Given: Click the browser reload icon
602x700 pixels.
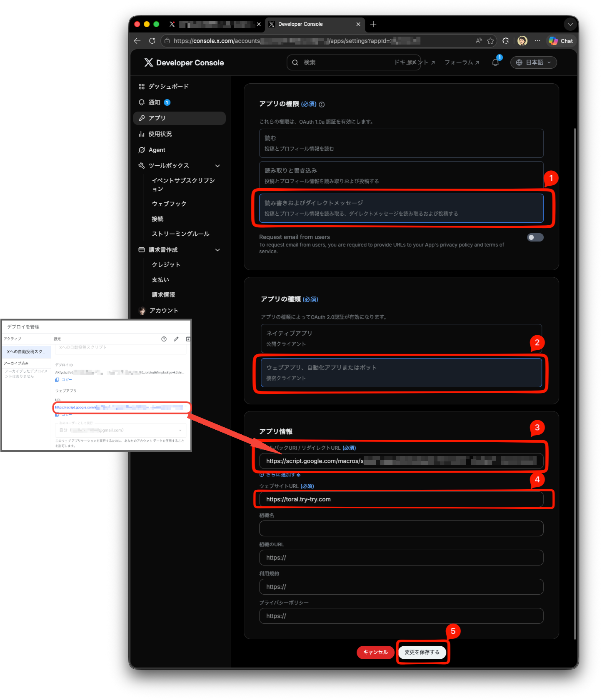Looking at the screenshot, I should click(152, 41).
